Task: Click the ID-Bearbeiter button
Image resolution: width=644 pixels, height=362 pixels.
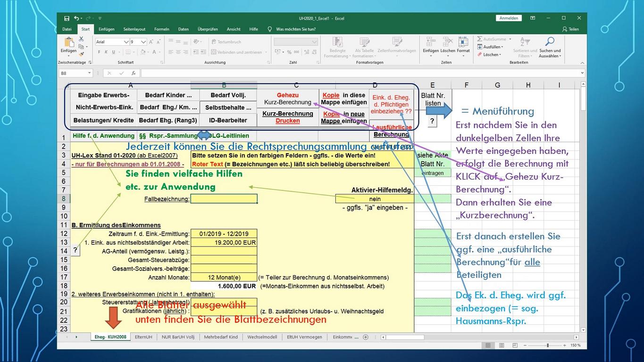Action: tap(228, 121)
